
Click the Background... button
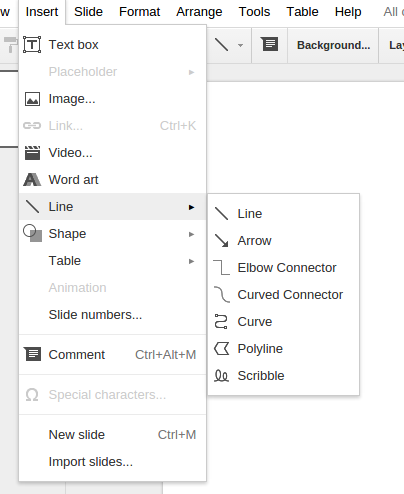point(333,45)
